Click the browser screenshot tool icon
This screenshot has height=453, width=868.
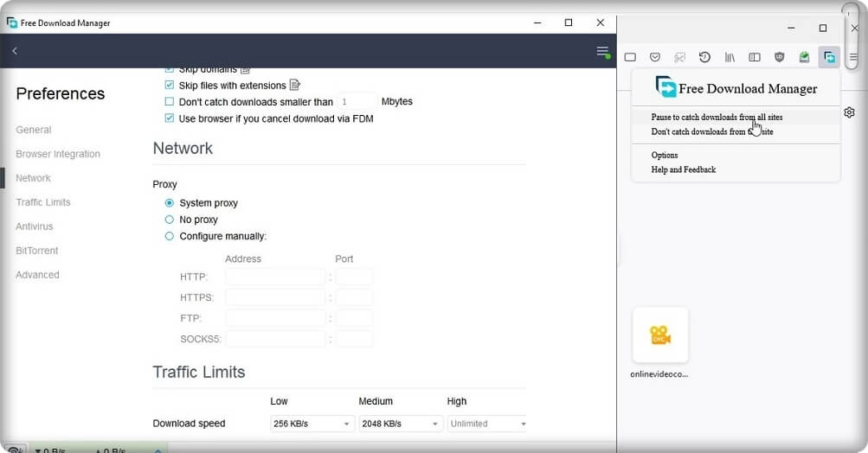coord(680,57)
